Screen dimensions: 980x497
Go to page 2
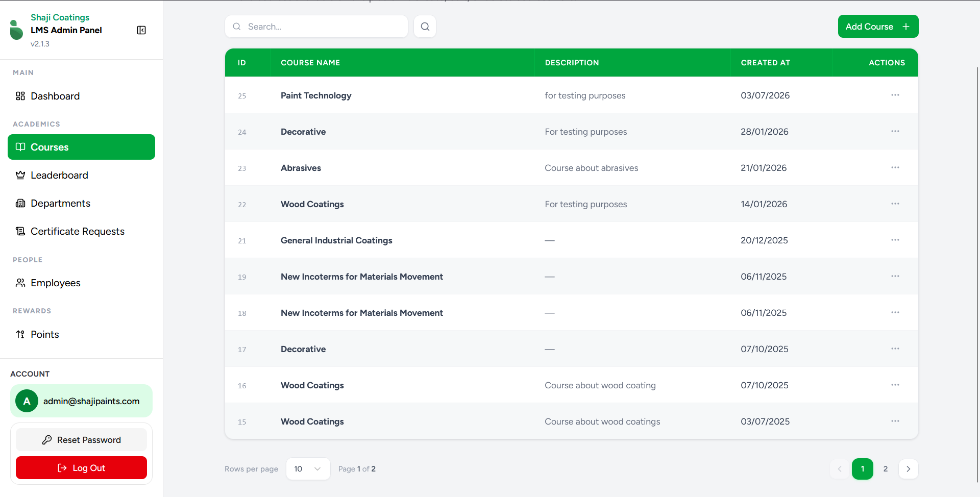(x=886, y=469)
